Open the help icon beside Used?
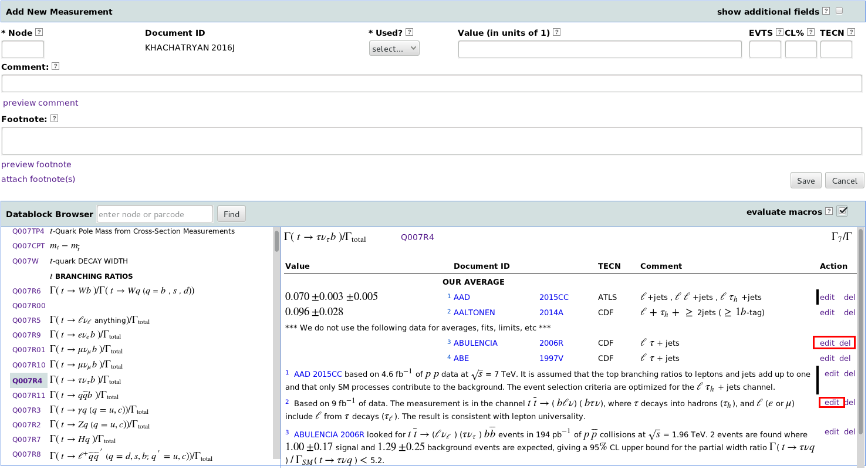 [x=409, y=32]
